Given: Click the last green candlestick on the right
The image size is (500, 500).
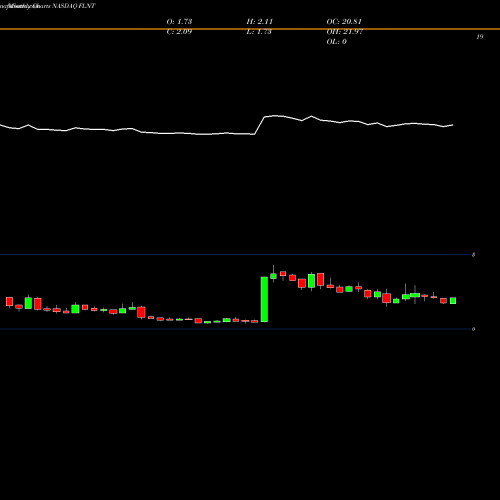Looking at the screenshot, I should coord(453,301).
